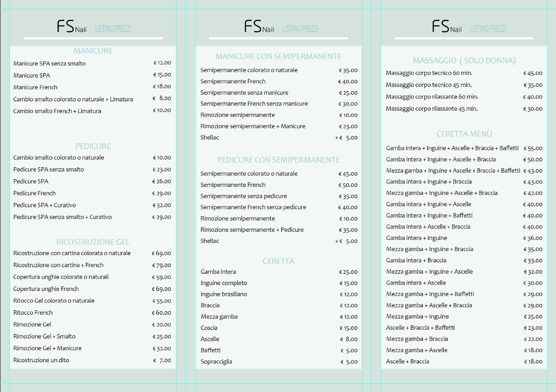Select 'Mezza gamba + Inguine + Braccia' text

click(429, 249)
